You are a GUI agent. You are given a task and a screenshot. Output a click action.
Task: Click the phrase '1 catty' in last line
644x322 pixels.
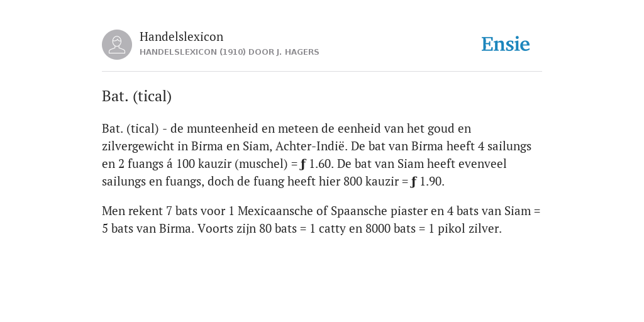click(x=328, y=229)
